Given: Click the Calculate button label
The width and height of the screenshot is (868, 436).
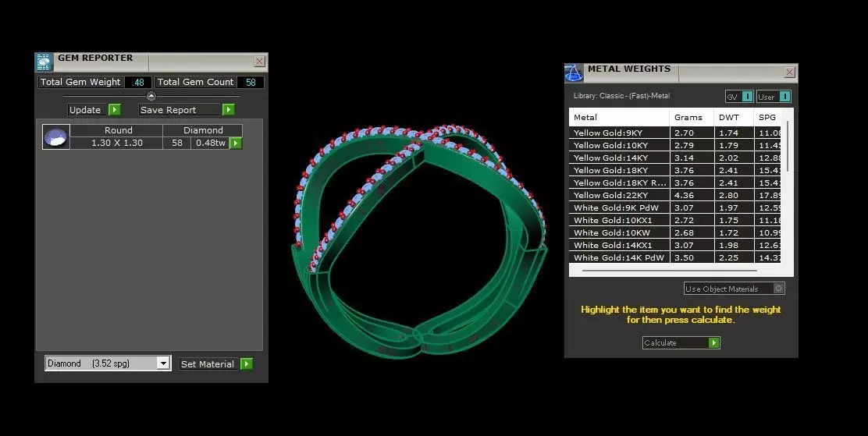Looking at the screenshot, I should (x=660, y=342).
